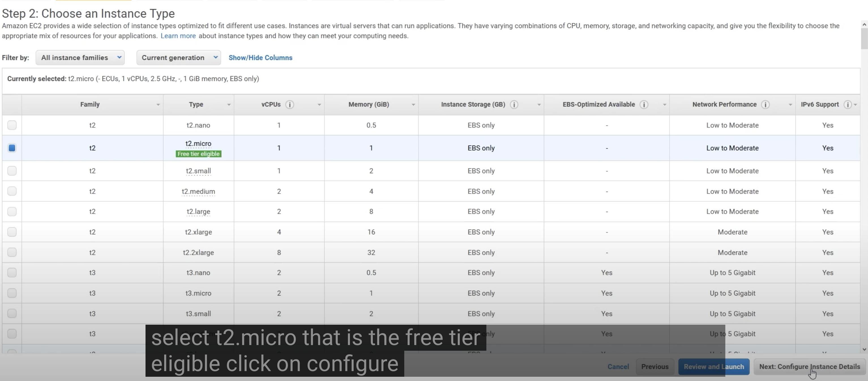Viewport: 868px width, 381px height.
Task: Click Memory value 32 in t2.2xlarge row
Action: point(371,252)
